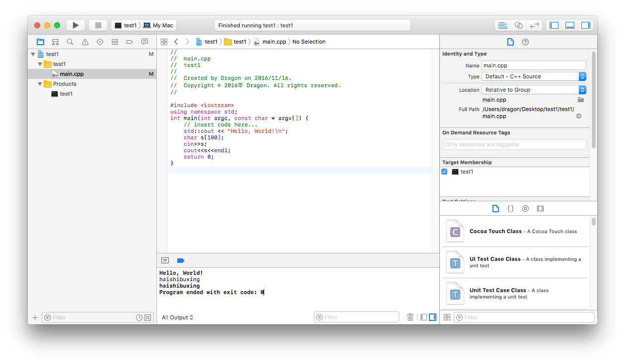Go forward in editor history
625x364 pixels.
coord(187,42)
